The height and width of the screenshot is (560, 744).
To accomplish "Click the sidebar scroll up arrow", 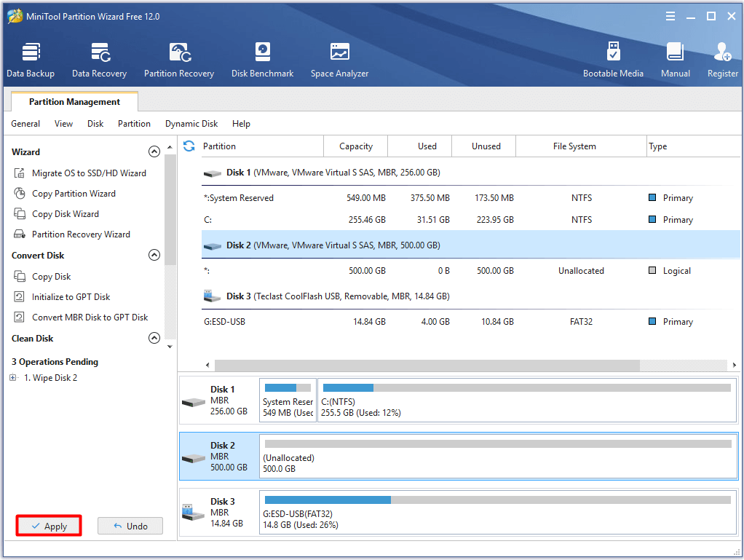I will tap(170, 148).
